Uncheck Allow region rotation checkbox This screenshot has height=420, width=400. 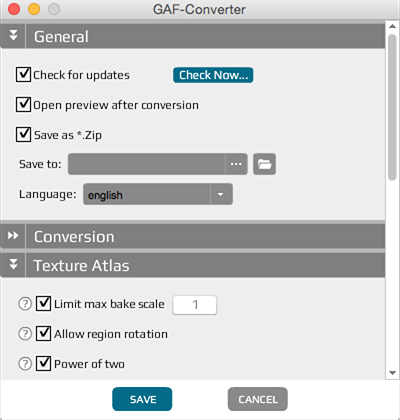click(x=43, y=333)
